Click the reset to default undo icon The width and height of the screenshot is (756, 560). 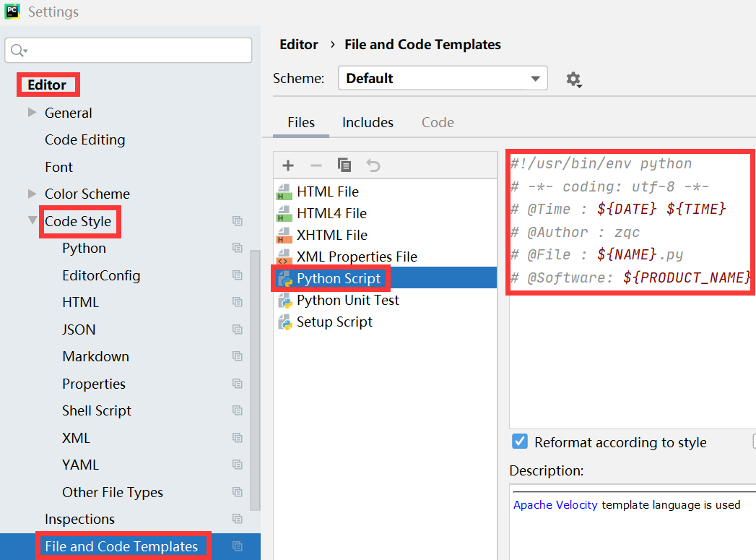pyautogui.click(x=373, y=165)
